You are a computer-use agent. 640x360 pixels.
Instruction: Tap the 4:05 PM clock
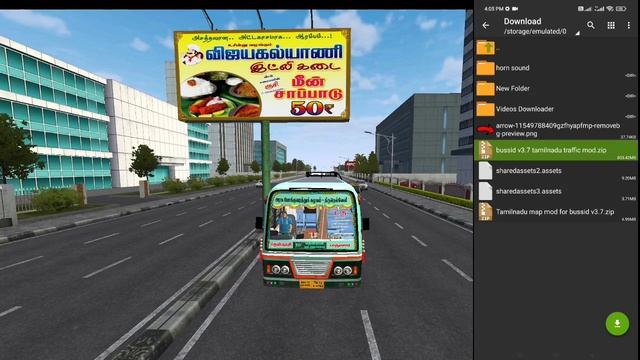point(494,9)
